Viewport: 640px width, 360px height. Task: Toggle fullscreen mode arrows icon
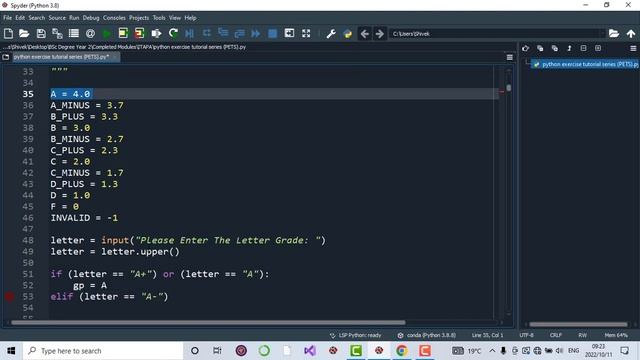tap(306, 33)
